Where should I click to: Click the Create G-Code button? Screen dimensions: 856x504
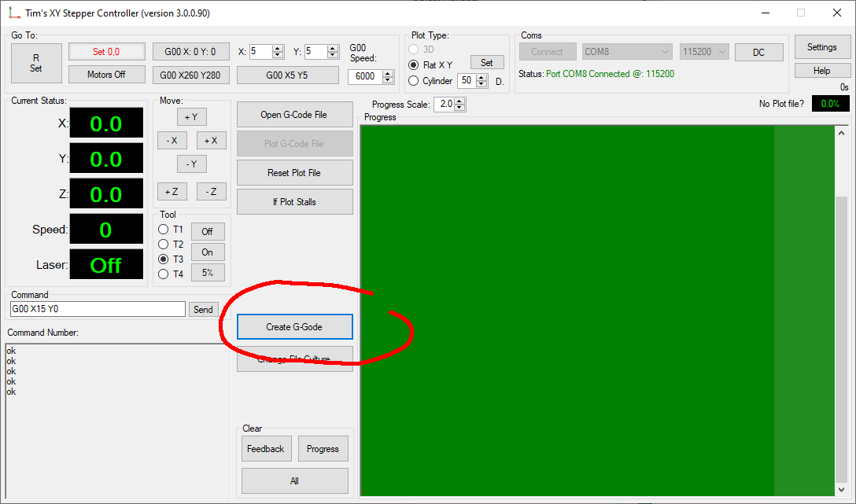click(x=294, y=326)
